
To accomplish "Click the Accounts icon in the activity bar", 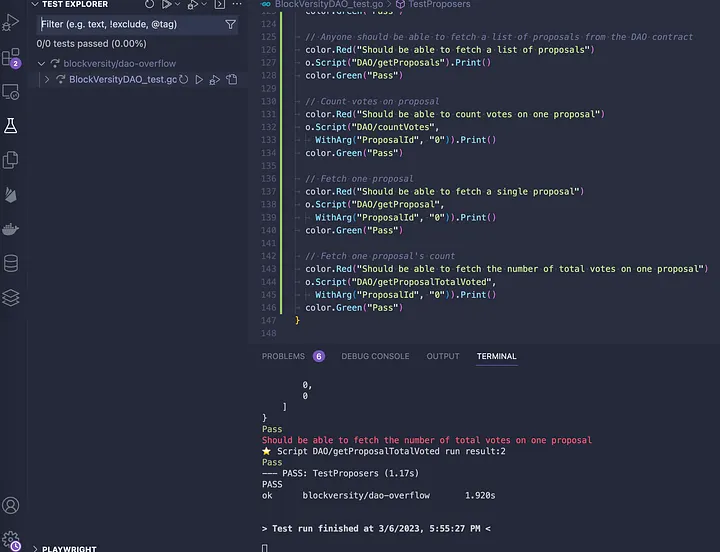I will pos(11,506).
